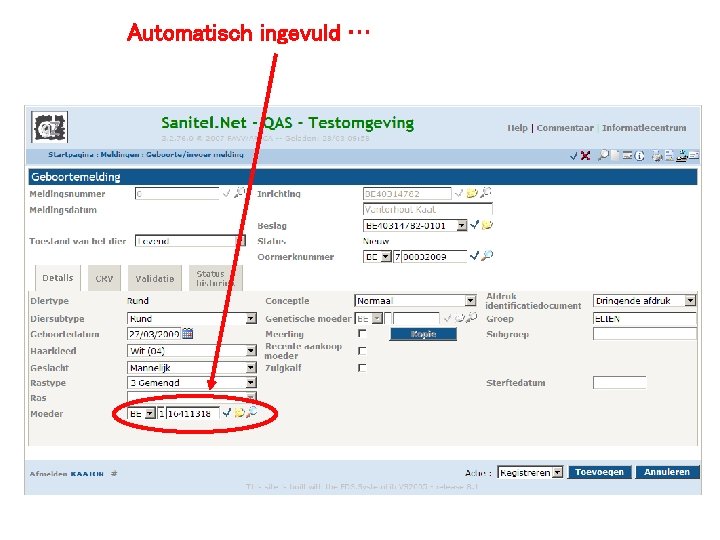Click the Annuleren button
Viewport: 720px width, 540px height.
667,472
